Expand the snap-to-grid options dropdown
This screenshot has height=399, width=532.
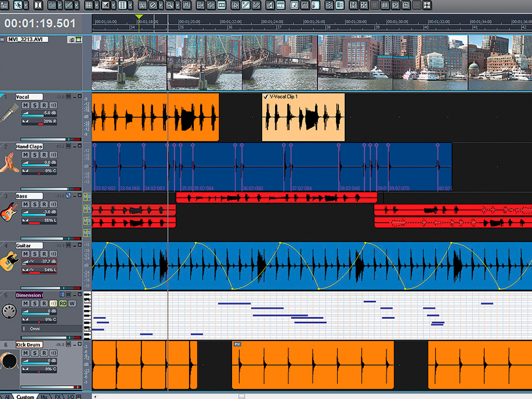[96, 5]
